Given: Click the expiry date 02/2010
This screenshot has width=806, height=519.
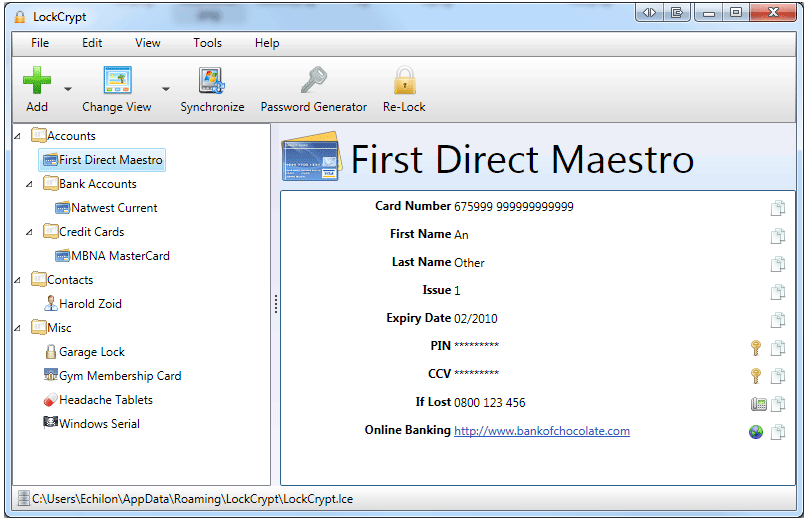Looking at the screenshot, I should point(475,319).
